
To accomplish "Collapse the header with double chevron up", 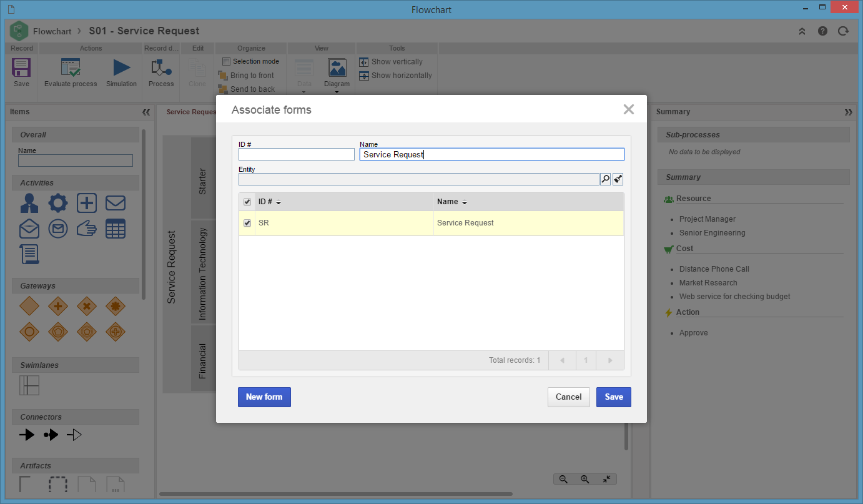I will [802, 31].
